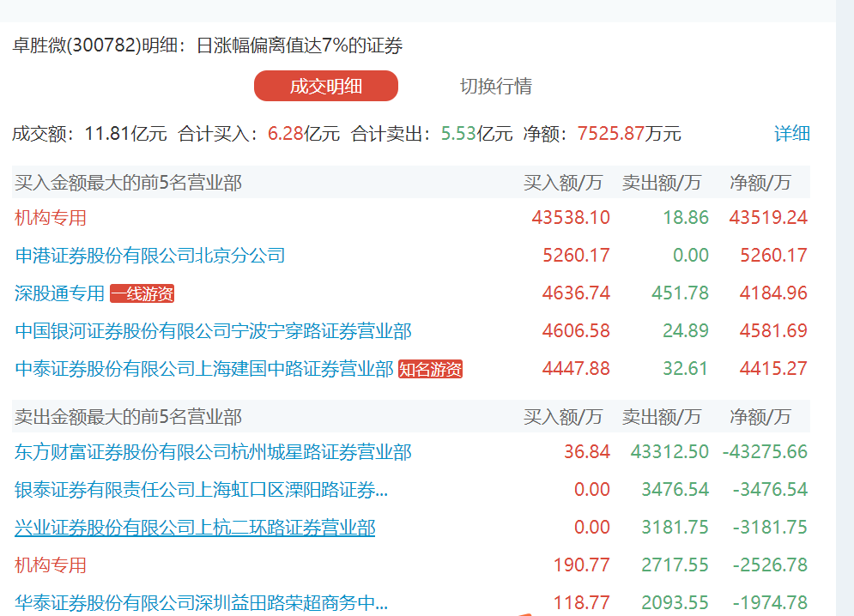Image resolution: width=854 pixels, height=616 pixels.
Task: Click 买入额/万 header in buyers table
Action: coord(563,183)
